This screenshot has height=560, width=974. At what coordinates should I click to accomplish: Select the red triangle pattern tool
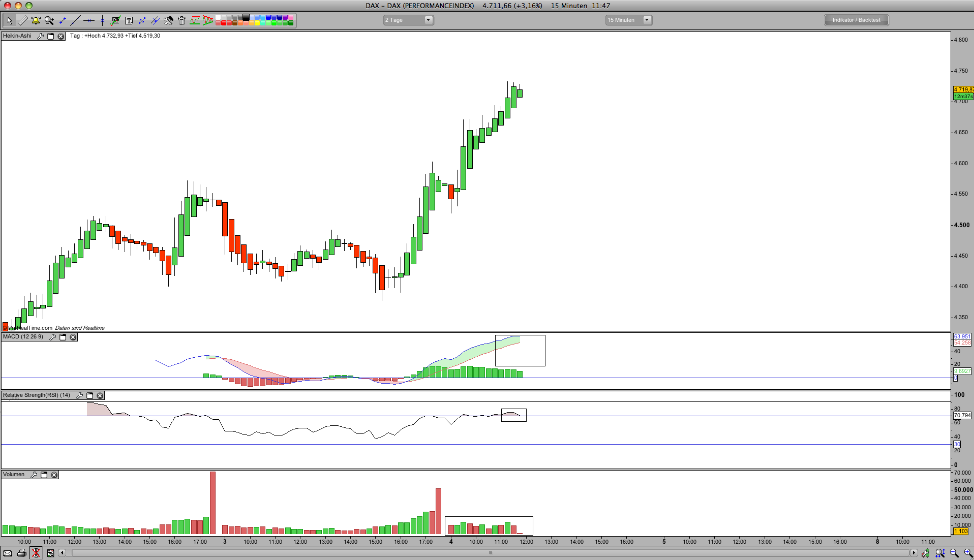208,20
